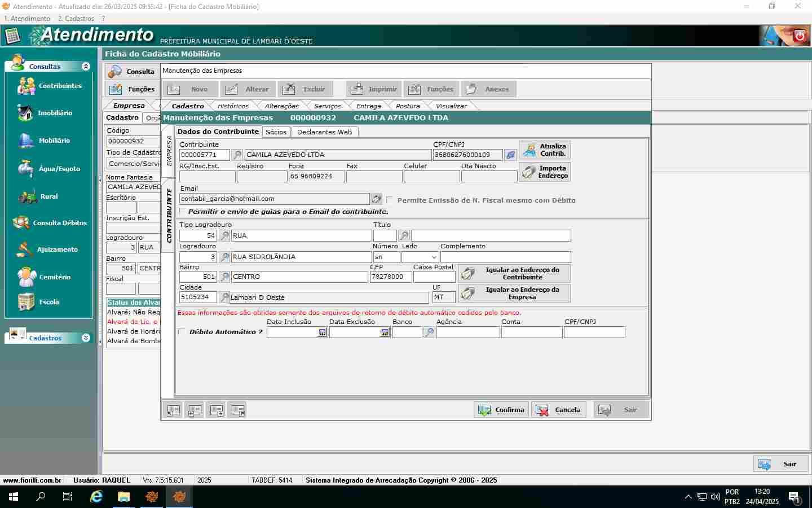
Task: Open the Bairro search magnifier
Action: click(224, 277)
